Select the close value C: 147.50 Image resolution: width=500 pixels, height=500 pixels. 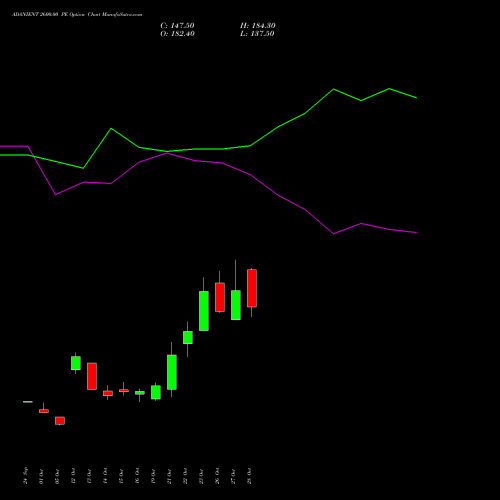tap(177, 26)
